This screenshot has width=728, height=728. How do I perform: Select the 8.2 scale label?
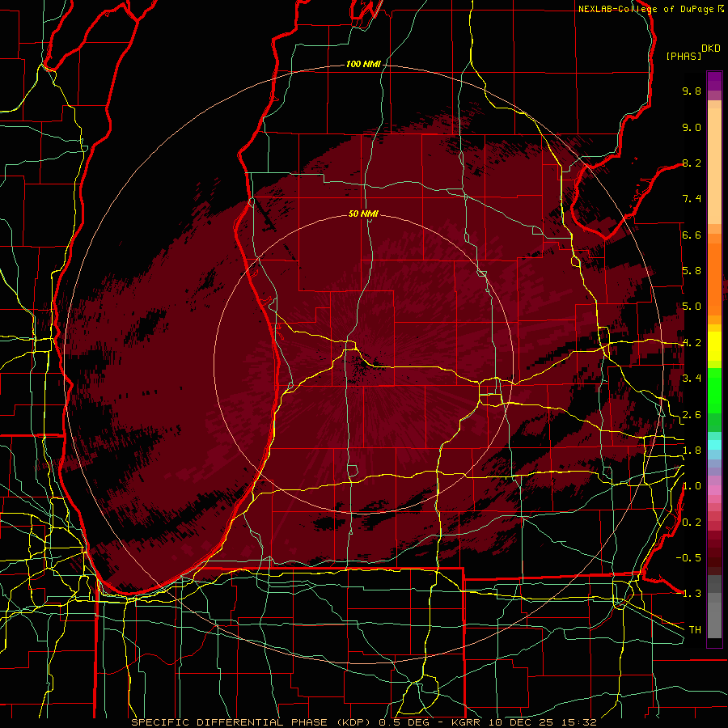tap(692, 163)
